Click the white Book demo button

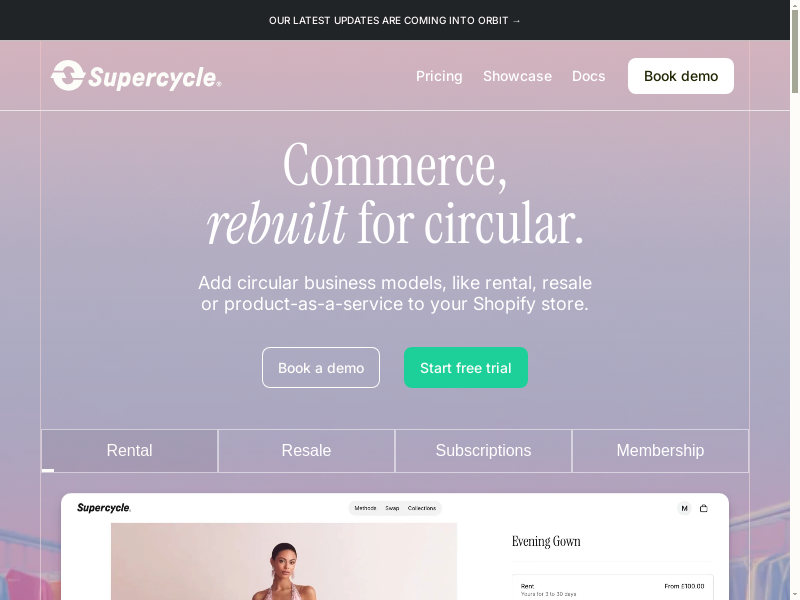pyautogui.click(x=681, y=76)
